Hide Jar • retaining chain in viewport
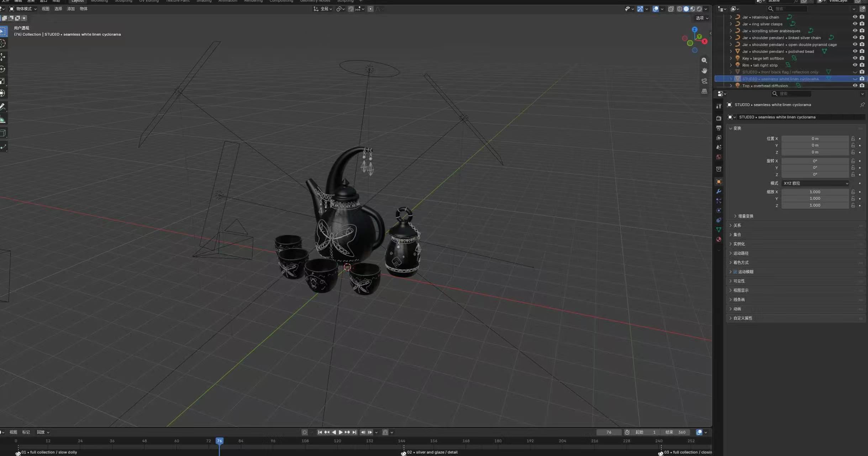The height and width of the screenshot is (456, 868). pos(855,17)
